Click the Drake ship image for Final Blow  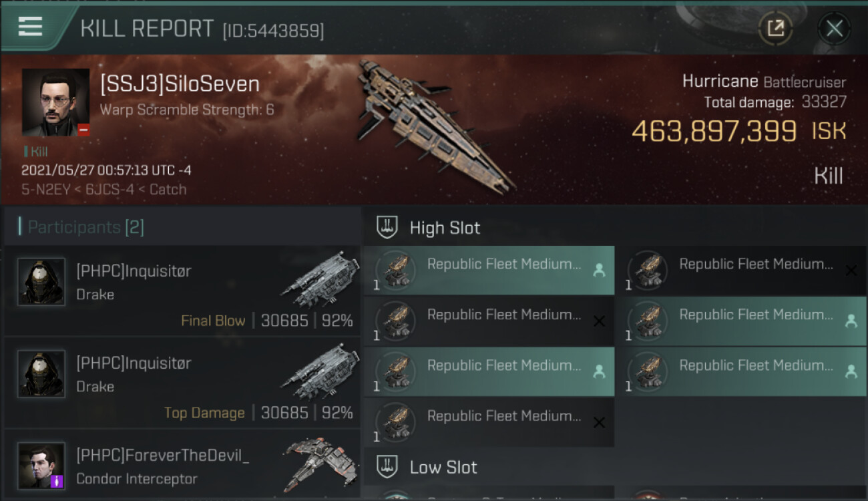[320, 279]
